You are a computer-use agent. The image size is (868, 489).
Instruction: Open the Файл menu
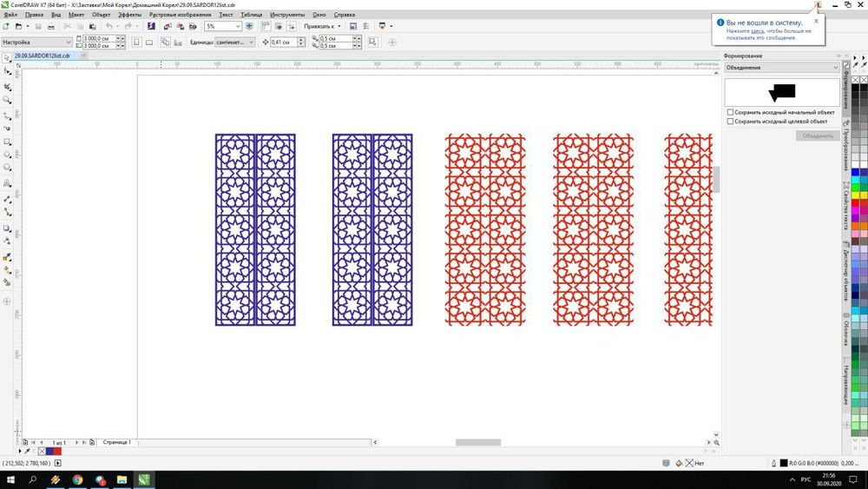pos(10,15)
